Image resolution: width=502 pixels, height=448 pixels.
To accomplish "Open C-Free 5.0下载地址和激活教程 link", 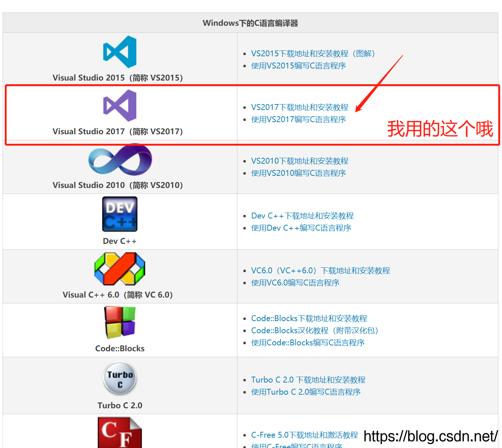I will pyautogui.click(x=305, y=435).
